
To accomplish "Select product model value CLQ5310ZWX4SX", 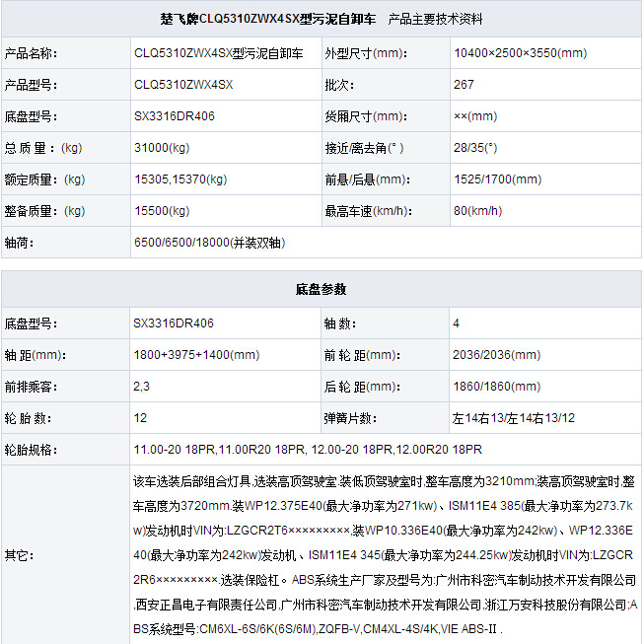I will point(183,85).
